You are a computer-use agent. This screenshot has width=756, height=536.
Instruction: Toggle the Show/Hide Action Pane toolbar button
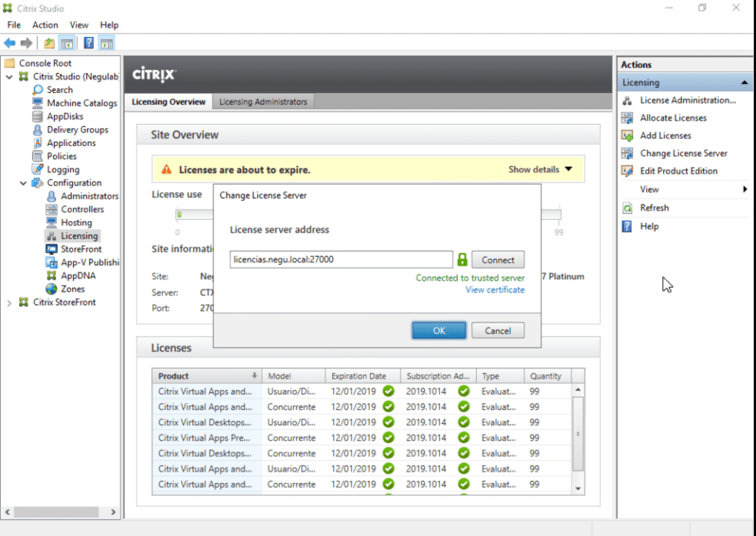point(106,42)
